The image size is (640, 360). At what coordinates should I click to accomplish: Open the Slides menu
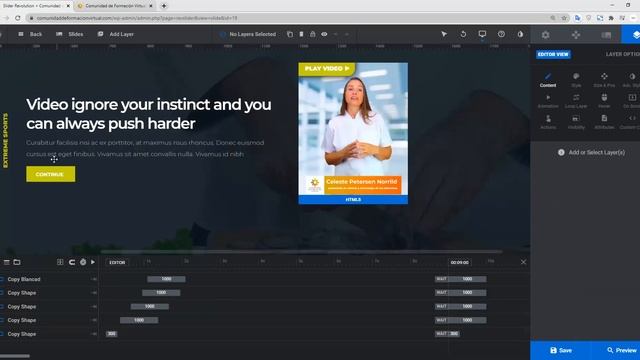70,34
